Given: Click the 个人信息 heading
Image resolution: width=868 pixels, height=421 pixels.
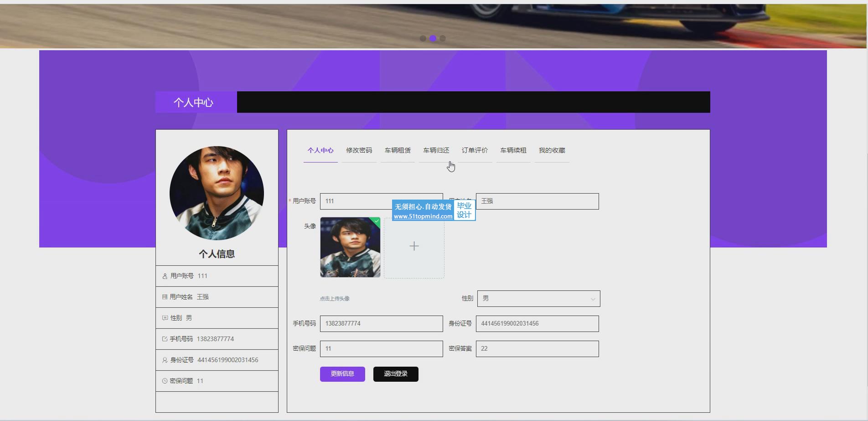Looking at the screenshot, I should pos(217,254).
